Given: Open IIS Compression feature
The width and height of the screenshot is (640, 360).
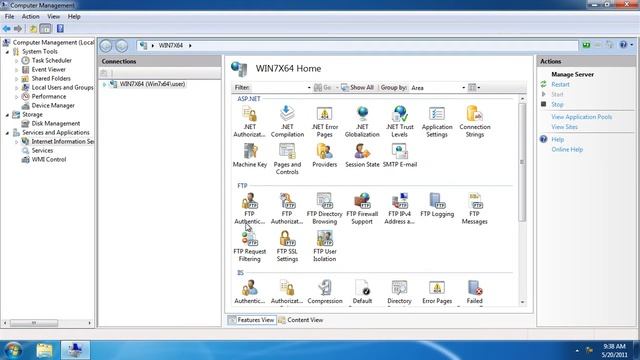Looking at the screenshot, I should [x=324, y=292].
